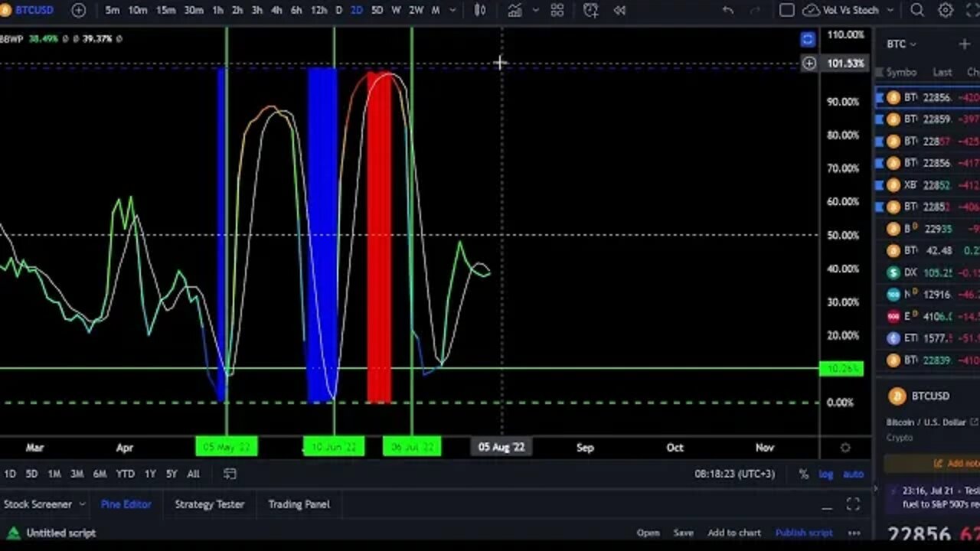Maximize the bottom panel fullscreen icon

coord(853,504)
